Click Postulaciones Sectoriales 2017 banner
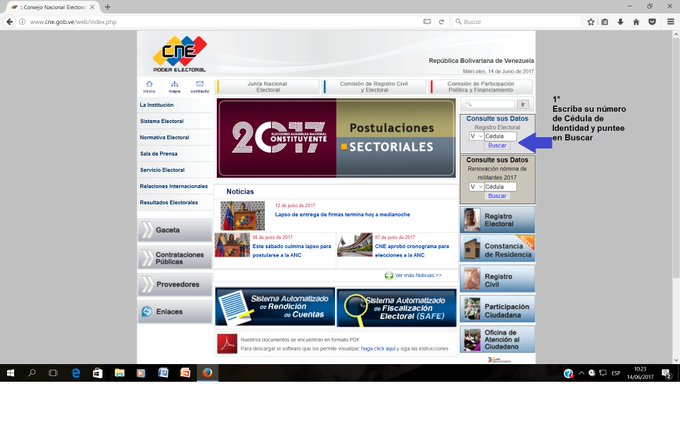This screenshot has width=680, height=427. pos(336,138)
